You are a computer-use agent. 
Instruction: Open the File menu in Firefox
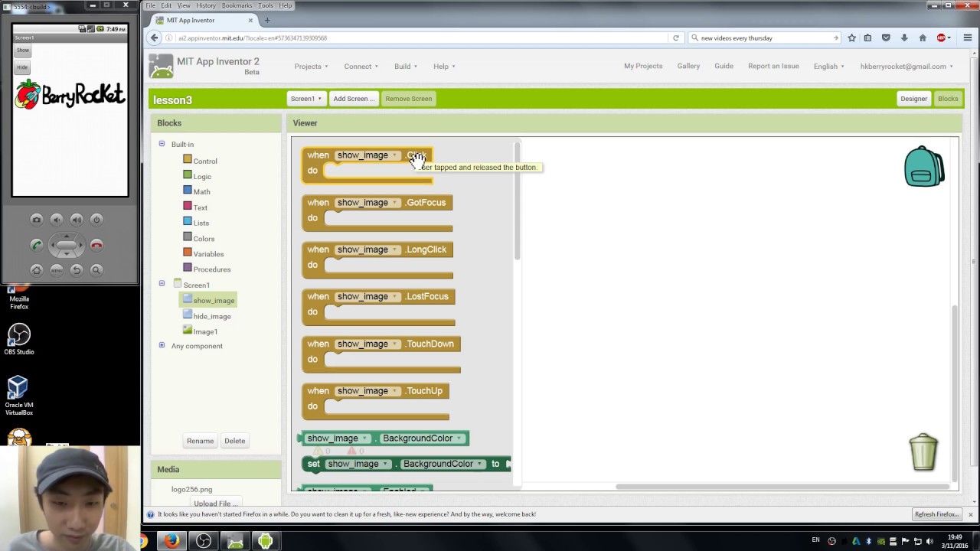[x=151, y=5]
